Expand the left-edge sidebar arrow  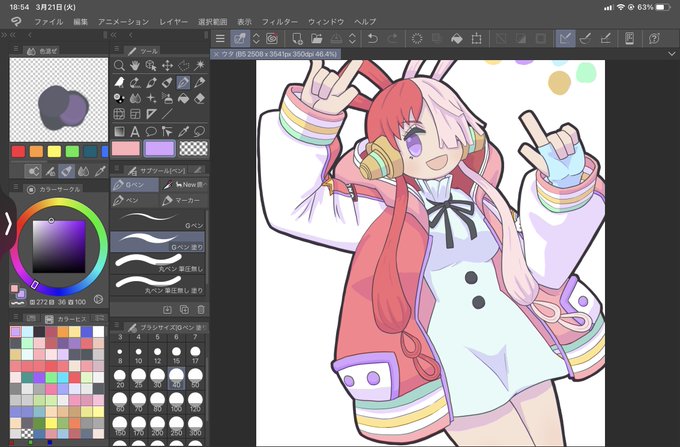coord(7,224)
